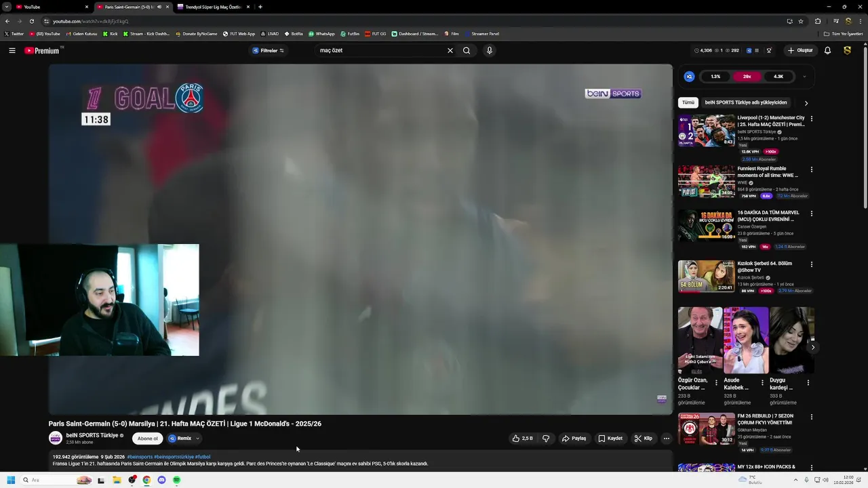Open options menu for the Asude Kalebek Short
This screenshot has height=488, width=868.
pyautogui.click(x=762, y=383)
